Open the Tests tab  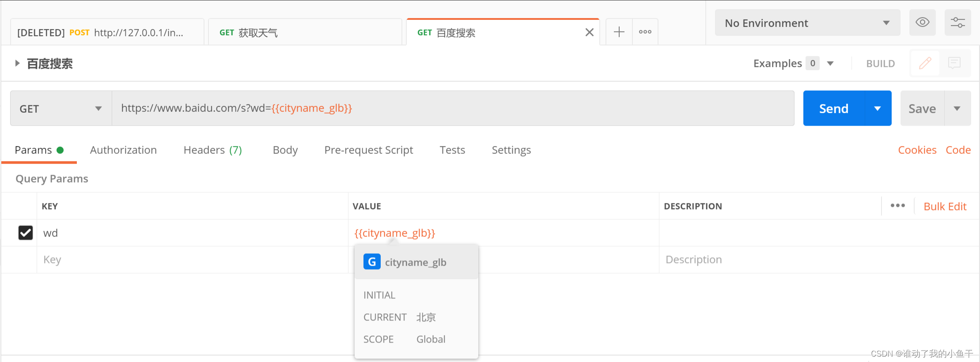(x=452, y=150)
